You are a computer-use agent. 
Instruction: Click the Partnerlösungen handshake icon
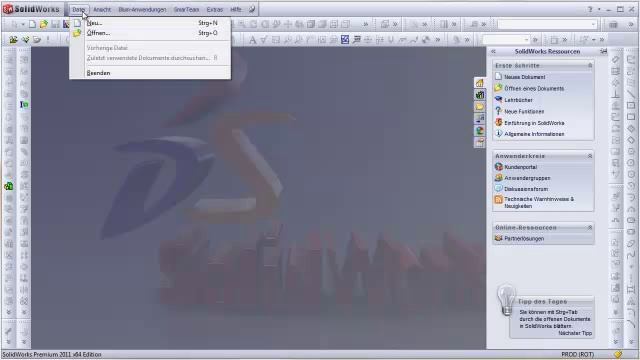click(498, 238)
